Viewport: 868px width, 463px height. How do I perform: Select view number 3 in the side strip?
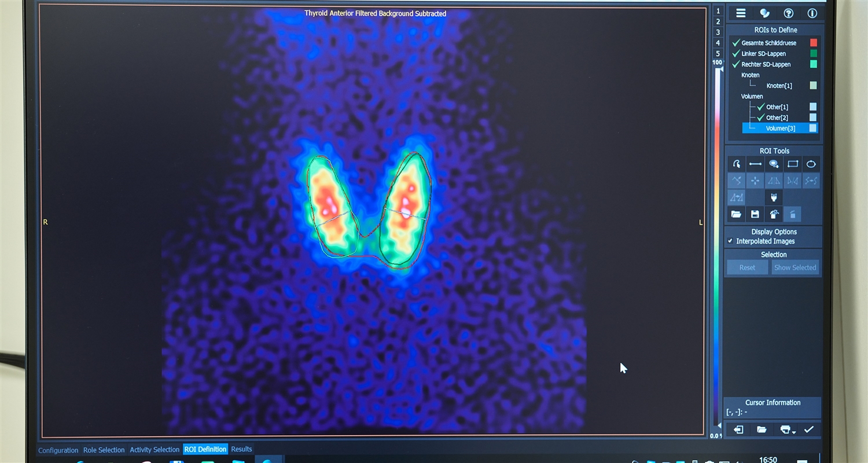tap(718, 32)
